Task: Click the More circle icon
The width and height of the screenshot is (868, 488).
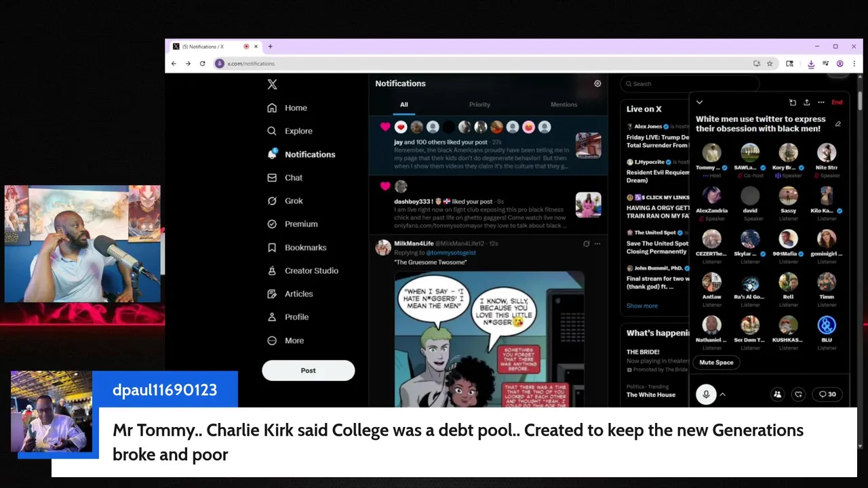Action: (272, 340)
